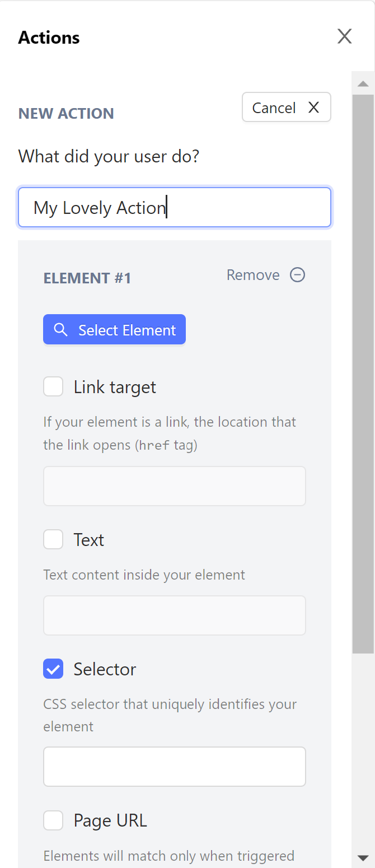Click the X icon to close Actions panel

point(344,36)
